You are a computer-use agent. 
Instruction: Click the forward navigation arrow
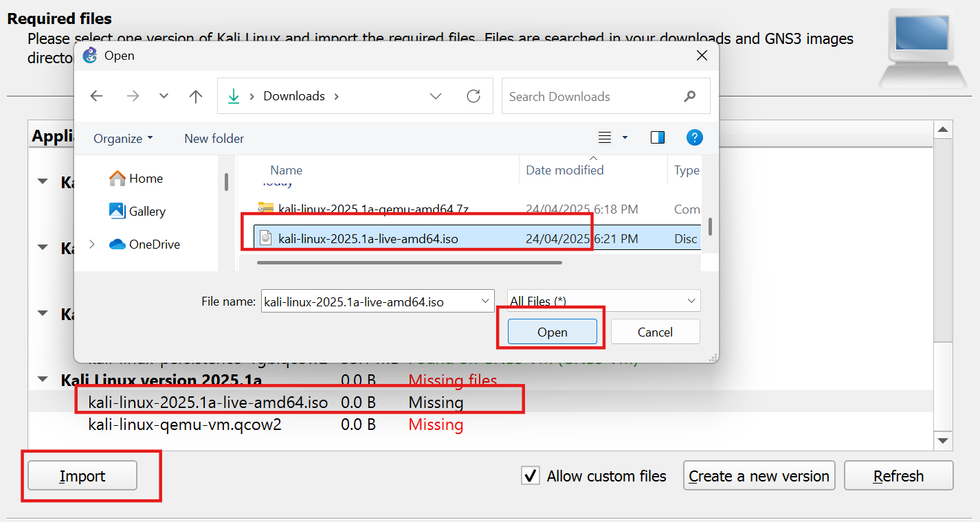(133, 96)
